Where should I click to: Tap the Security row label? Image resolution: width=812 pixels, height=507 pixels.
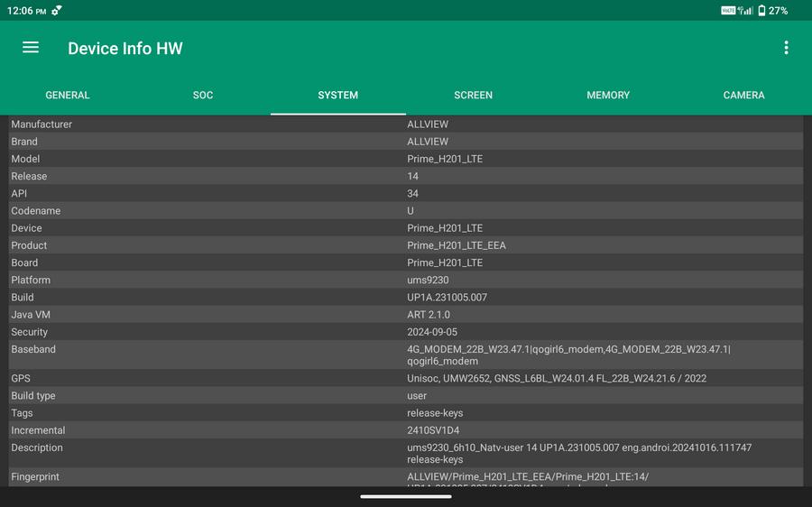click(29, 332)
